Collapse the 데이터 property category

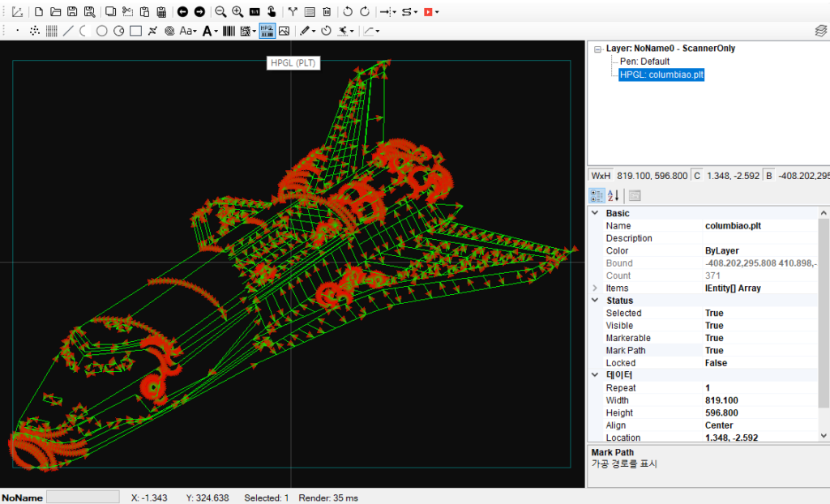595,375
